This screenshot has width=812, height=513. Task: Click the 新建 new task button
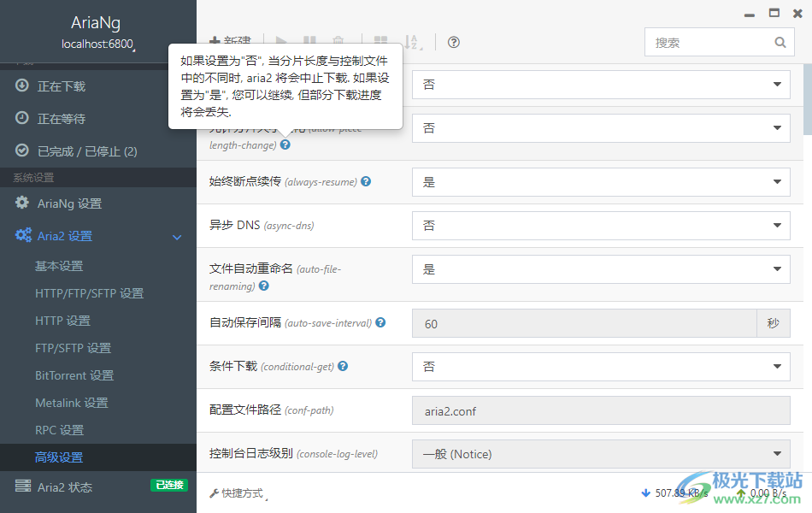pos(230,41)
